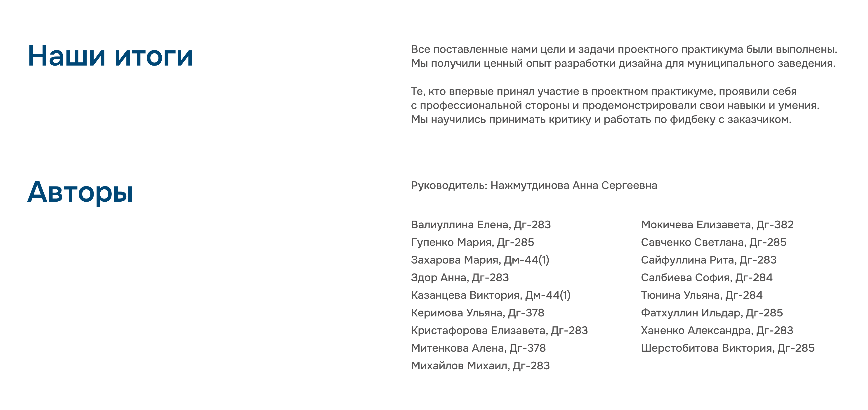Viewport: 868px width, 410px height.
Task: Click the last author "Шерстобитова Виктория, Дг-285"
Action: coord(727,348)
